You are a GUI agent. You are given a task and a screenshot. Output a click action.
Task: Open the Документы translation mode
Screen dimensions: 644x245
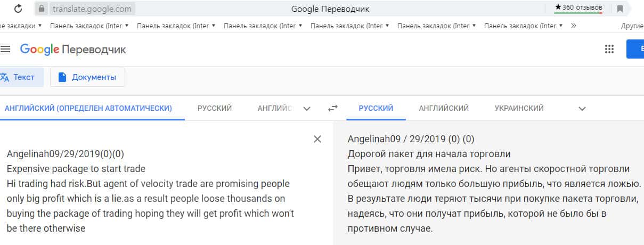coord(87,77)
